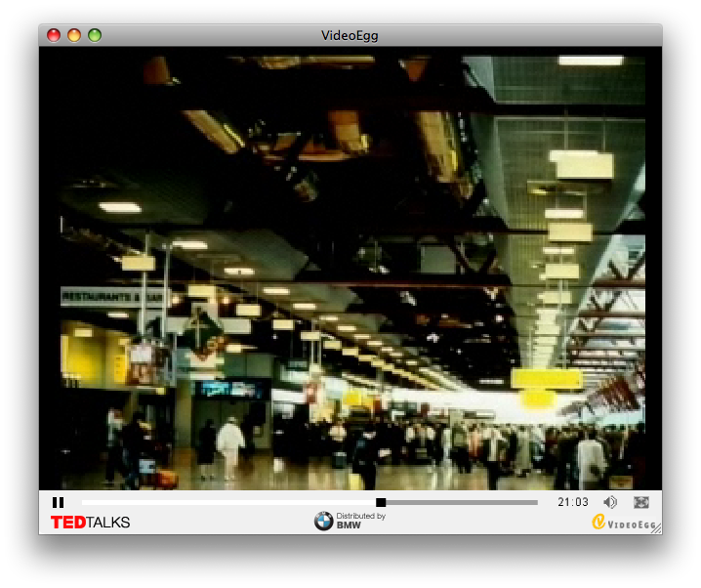This screenshot has height=588, width=701.
Task: Zoom the window using green button
Action: (x=95, y=35)
